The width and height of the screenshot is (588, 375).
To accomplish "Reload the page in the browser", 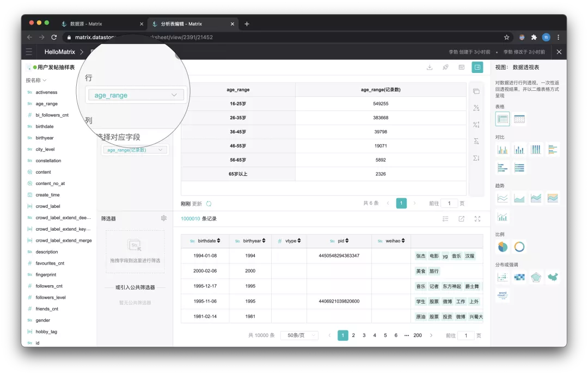I will tap(54, 37).
